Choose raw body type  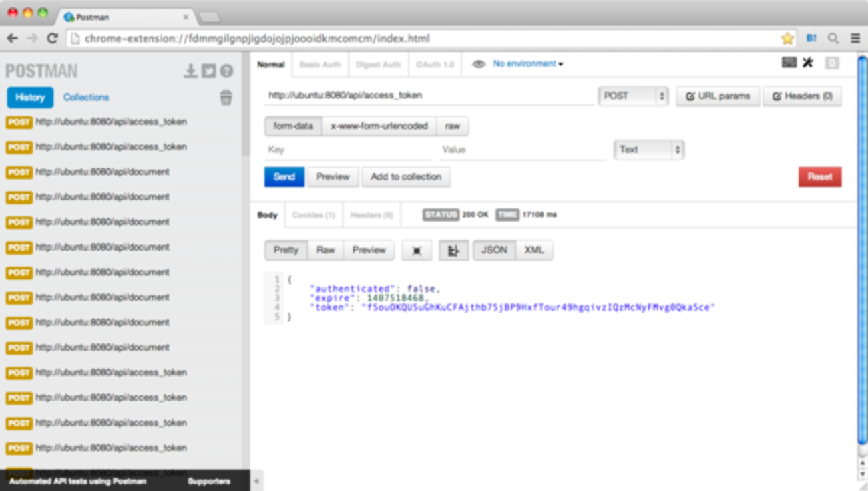coord(453,126)
